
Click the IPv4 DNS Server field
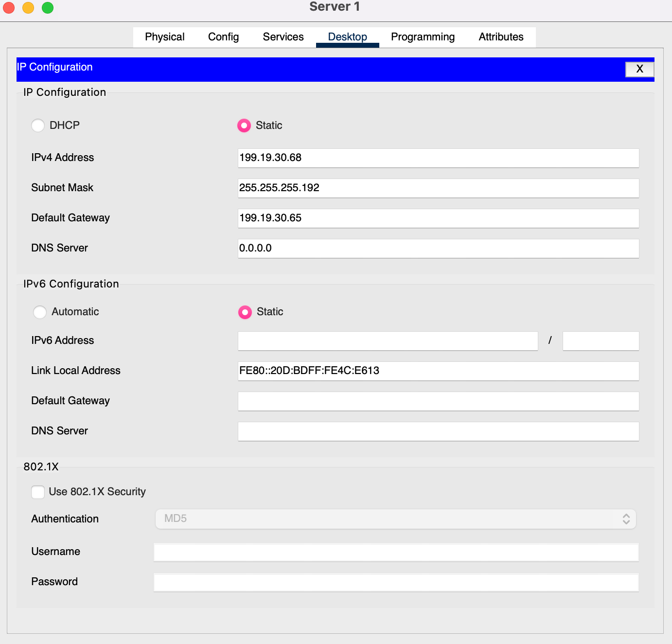[438, 249]
